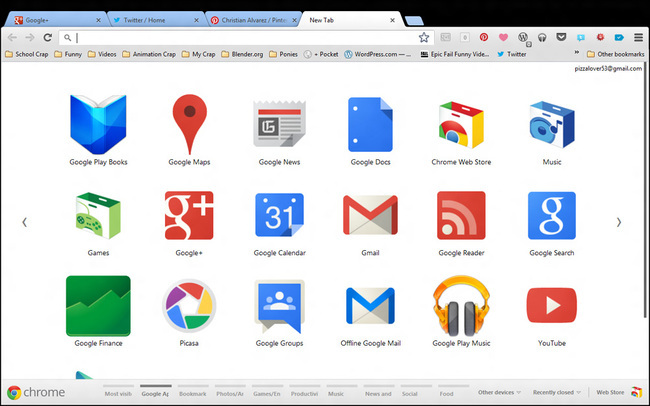Show previous apps page arrow
Image resolution: width=650 pixels, height=406 pixels.
pyautogui.click(x=24, y=222)
